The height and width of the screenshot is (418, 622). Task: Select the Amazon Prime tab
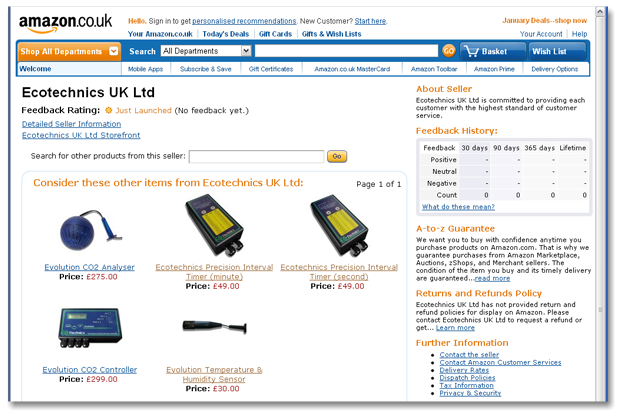click(x=494, y=69)
